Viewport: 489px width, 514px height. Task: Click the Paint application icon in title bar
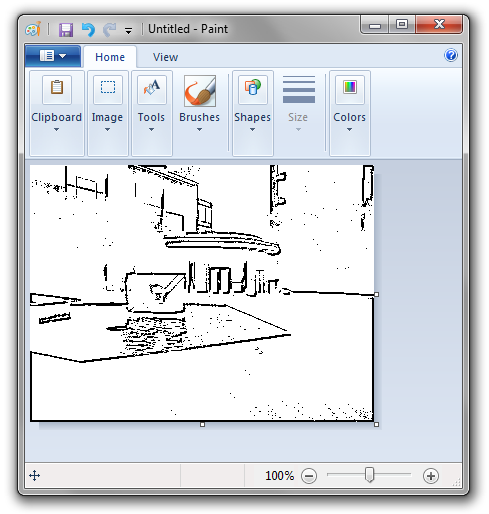pyautogui.click(x=33, y=29)
